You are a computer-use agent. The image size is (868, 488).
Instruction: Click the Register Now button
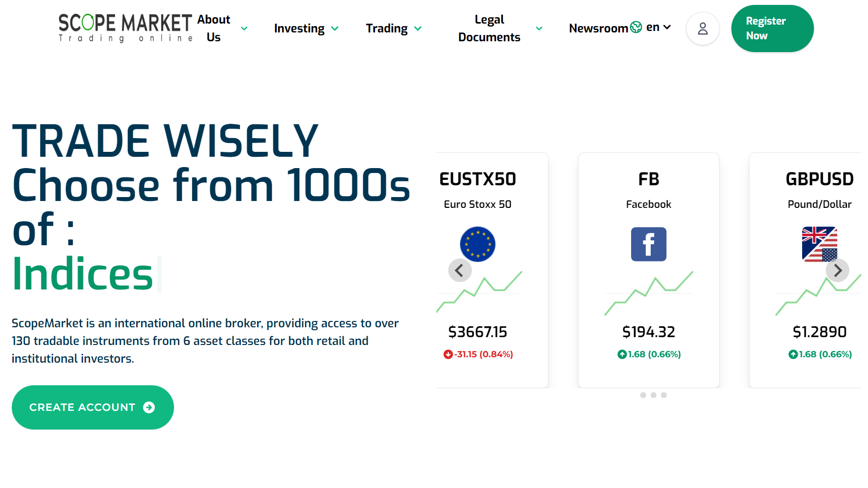(772, 29)
